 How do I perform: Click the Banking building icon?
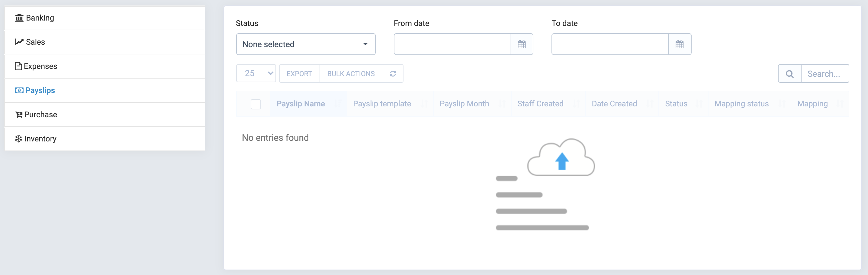click(x=19, y=18)
